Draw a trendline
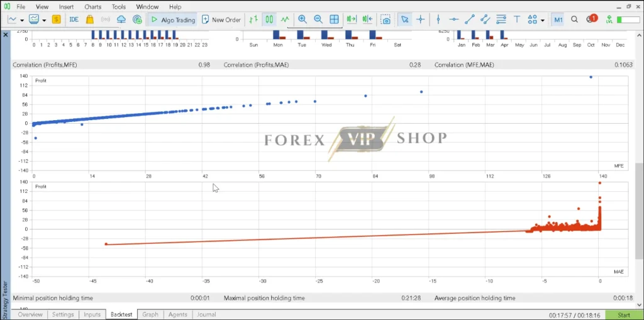 click(x=469, y=19)
